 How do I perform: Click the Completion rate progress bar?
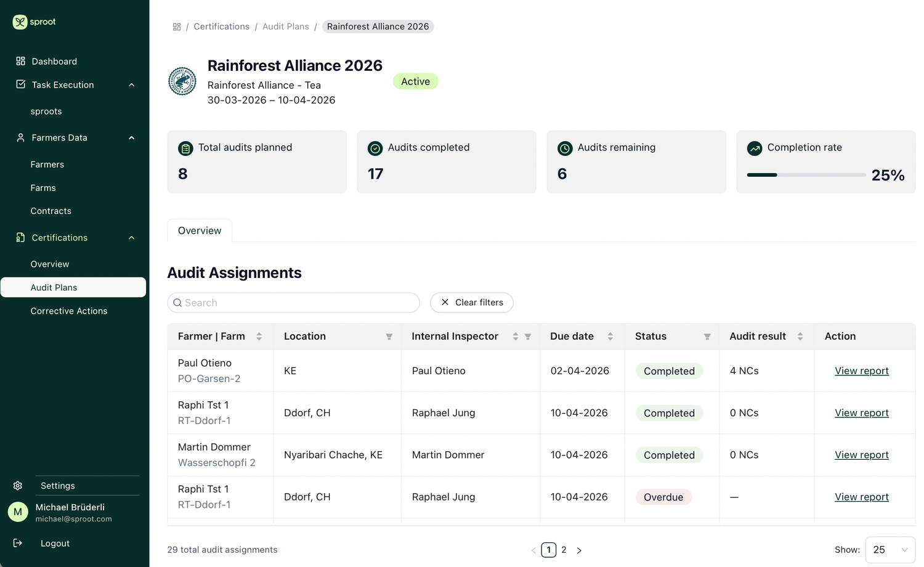click(806, 175)
